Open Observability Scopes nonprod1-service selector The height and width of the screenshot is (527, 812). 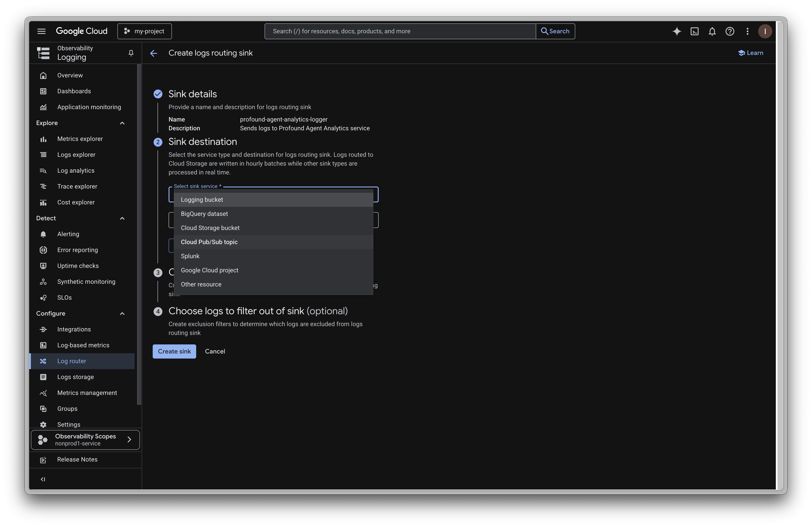[85, 440]
